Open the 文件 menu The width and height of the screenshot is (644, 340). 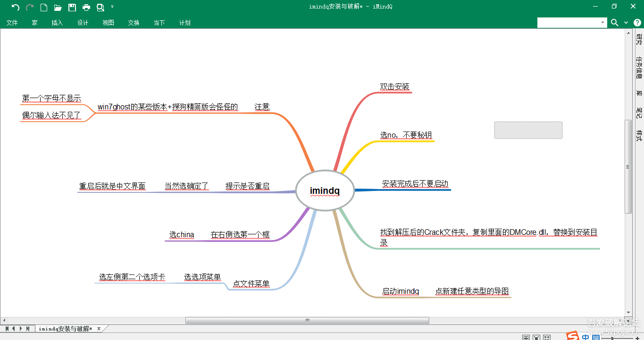pyautogui.click(x=12, y=23)
